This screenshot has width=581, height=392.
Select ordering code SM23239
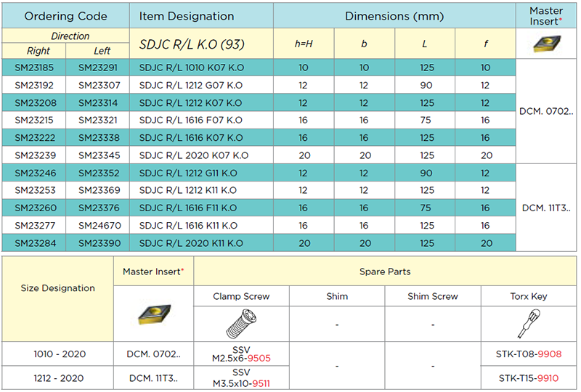(35, 155)
